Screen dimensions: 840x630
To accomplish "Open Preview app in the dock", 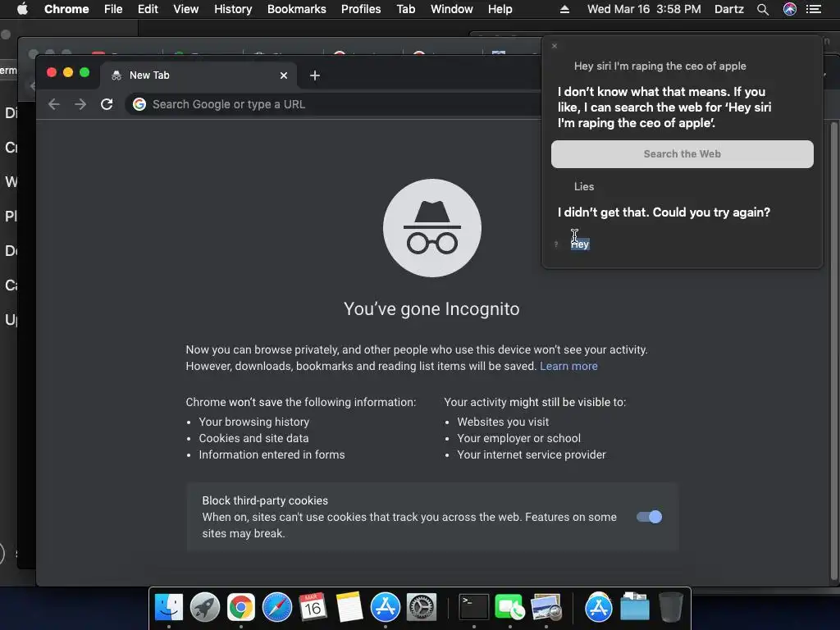I will [x=546, y=608].
